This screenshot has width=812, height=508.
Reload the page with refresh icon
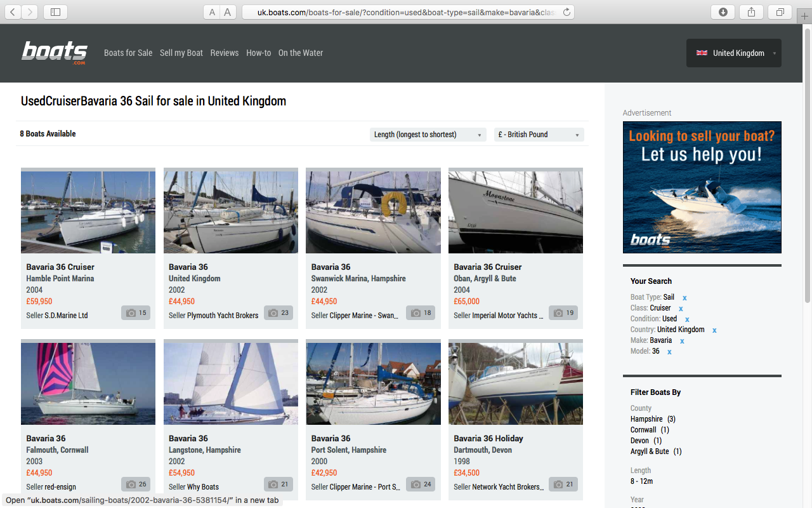pyautogui.click(x=566, y=12)
